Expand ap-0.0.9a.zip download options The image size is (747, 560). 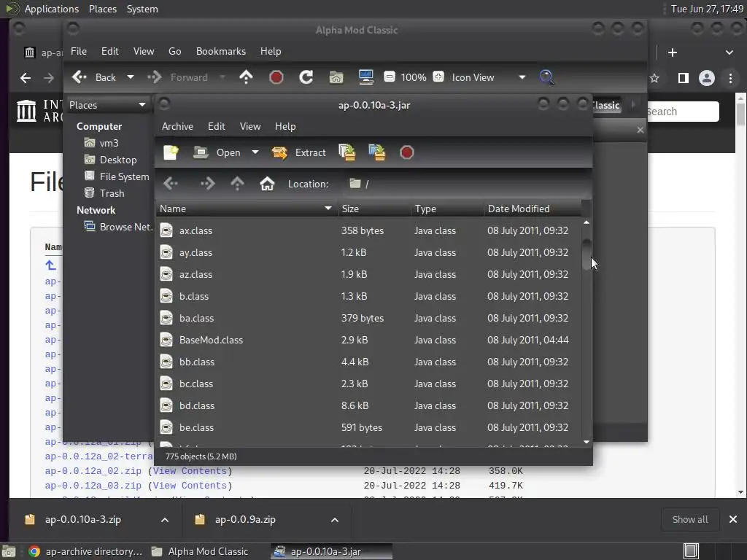(x=334, y=519)
